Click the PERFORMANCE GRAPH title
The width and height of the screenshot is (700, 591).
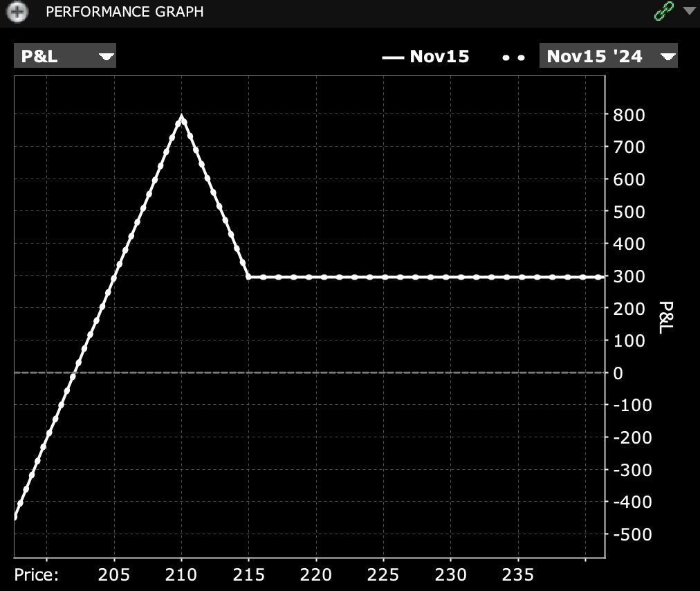click(x=125, y=12)
